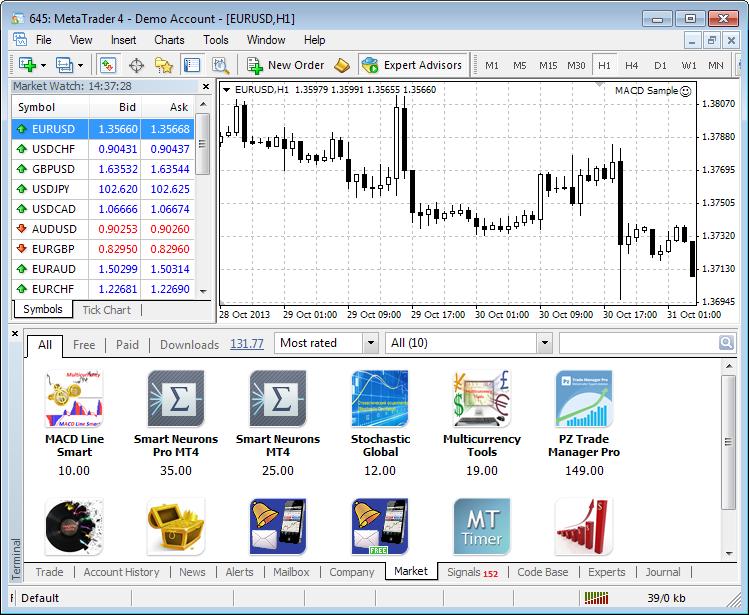Open the chart EURUSD,H1 triangle menu

227,89
